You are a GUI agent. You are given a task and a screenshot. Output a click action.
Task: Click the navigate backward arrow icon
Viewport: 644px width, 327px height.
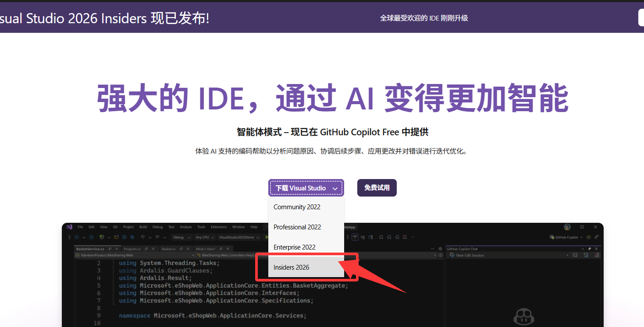tap(77, 237)
